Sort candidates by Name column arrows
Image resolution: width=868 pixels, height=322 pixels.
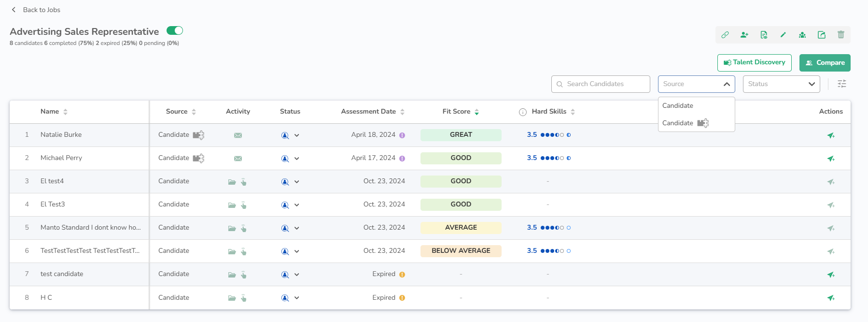(65, 112)
